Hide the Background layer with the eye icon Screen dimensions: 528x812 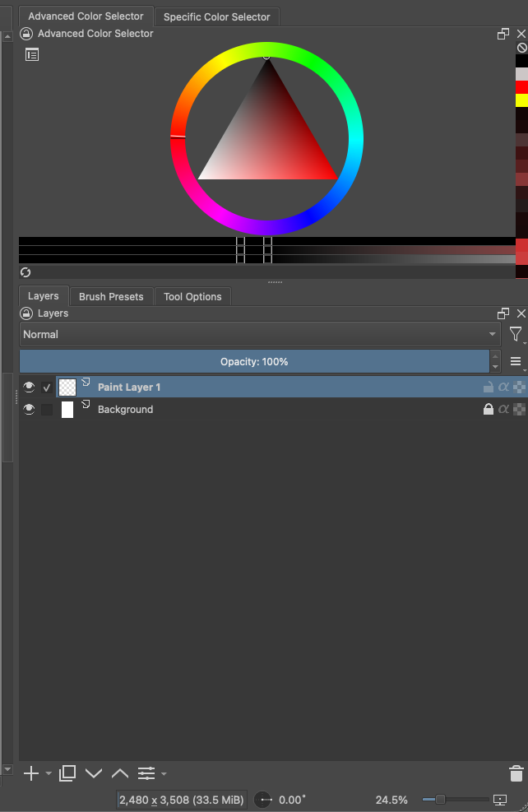29,409
